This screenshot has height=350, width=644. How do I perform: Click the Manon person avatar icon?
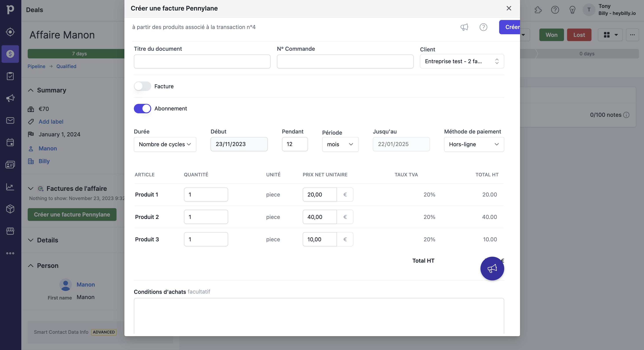click(65, 285)
